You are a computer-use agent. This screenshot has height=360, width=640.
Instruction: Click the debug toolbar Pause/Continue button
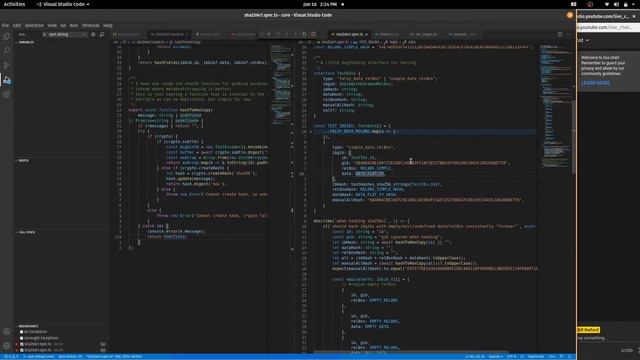click(x=269, y=34)
